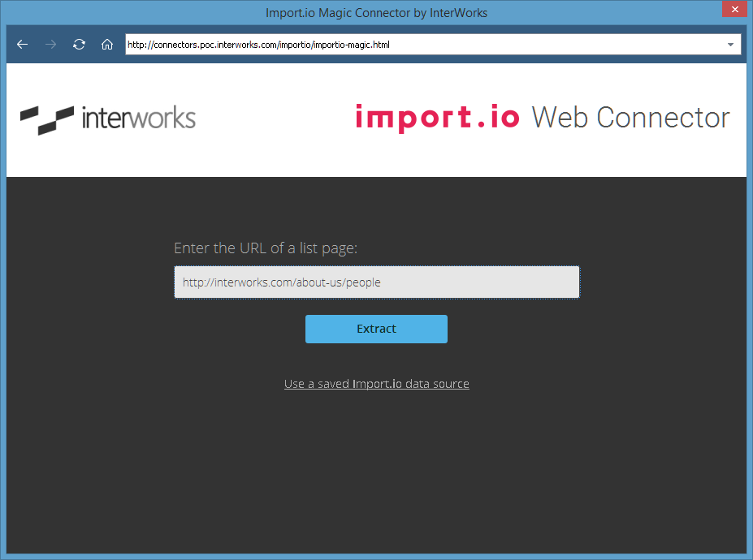Click the home icon in the toolbar
Image resolution: width=753 pixels, height=560 pixels.
pos(107,45)
